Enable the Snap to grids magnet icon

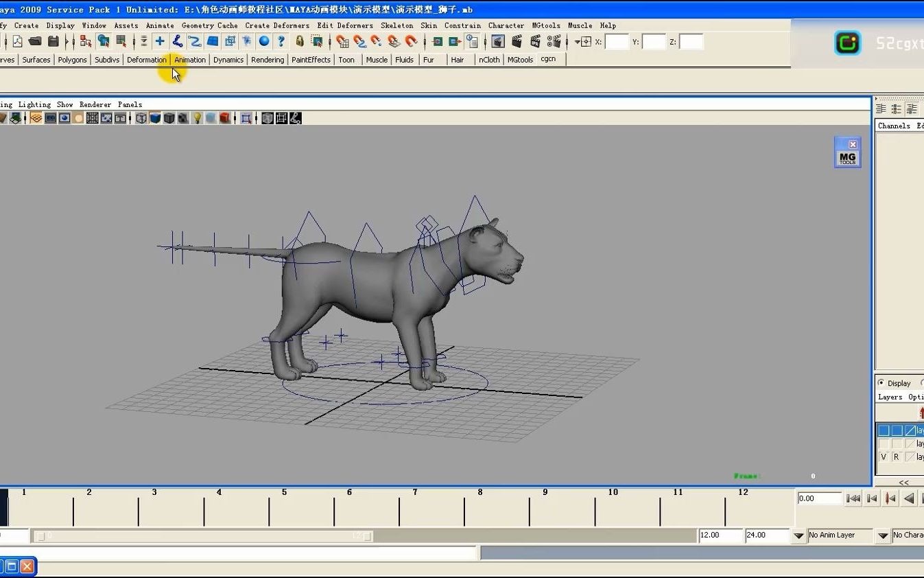342,42
